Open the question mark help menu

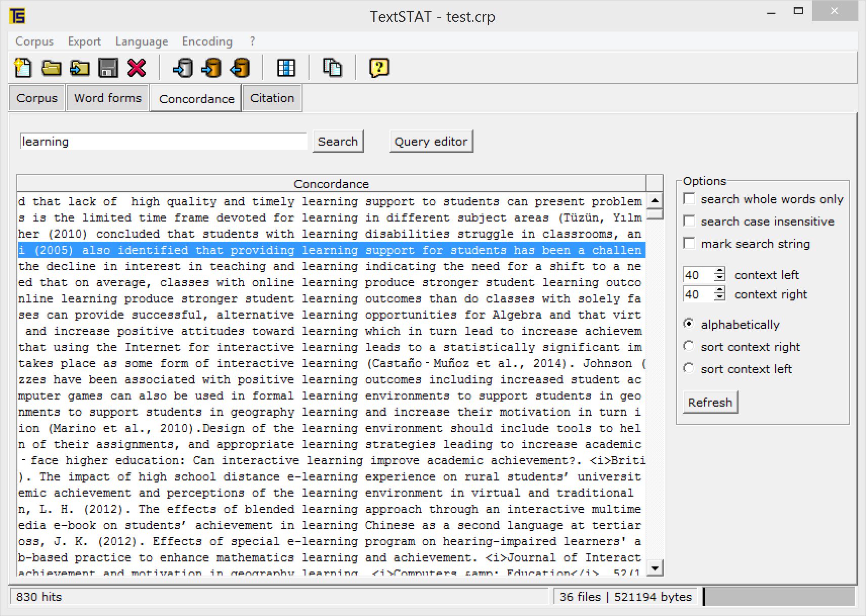(252, 41)
